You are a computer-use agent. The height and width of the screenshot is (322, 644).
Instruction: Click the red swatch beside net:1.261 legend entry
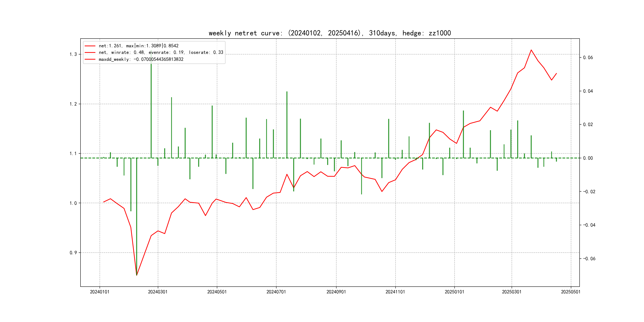(90, 46)
